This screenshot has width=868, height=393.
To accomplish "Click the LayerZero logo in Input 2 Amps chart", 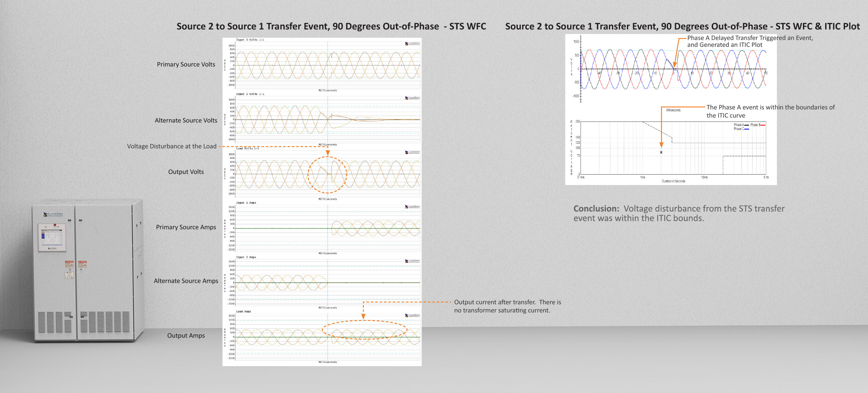I will pyautogui.click(x=412, y=261).
